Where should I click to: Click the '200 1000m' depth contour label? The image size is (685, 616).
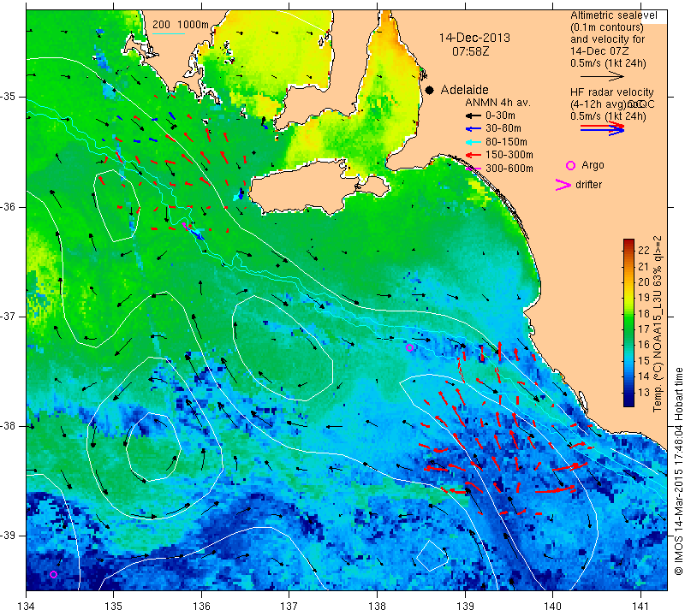click(181, 25)
